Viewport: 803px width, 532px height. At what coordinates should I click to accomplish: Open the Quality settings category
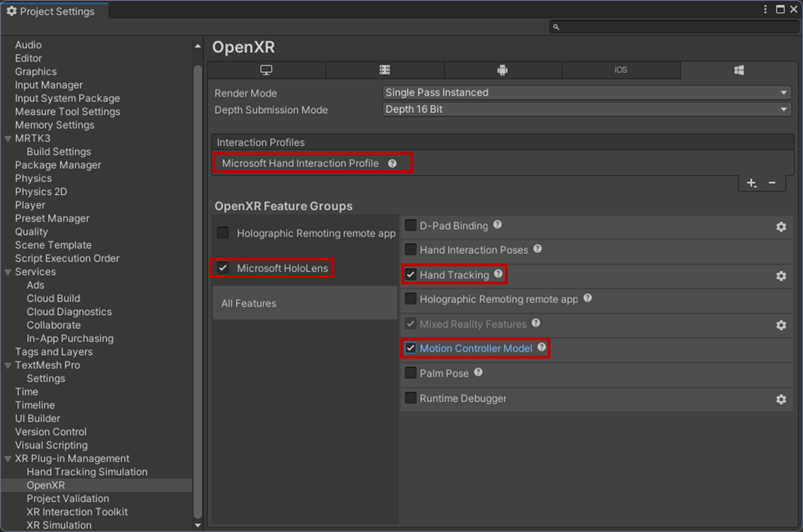click(x=32, y=232)
